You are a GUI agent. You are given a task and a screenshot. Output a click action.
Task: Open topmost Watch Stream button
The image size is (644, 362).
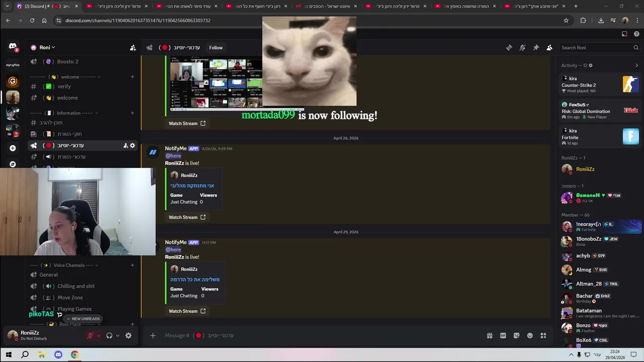187,123
